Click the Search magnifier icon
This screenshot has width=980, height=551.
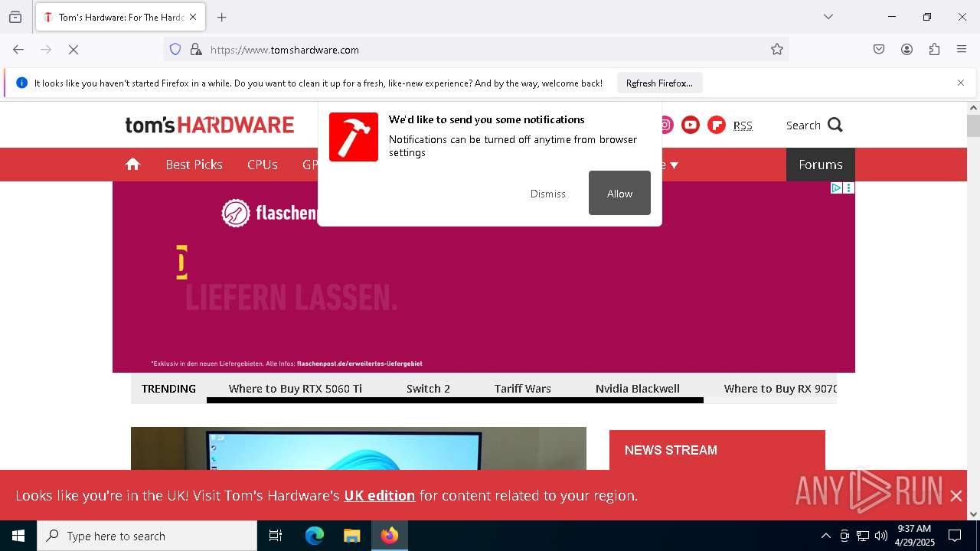click(x=835, y=125)
